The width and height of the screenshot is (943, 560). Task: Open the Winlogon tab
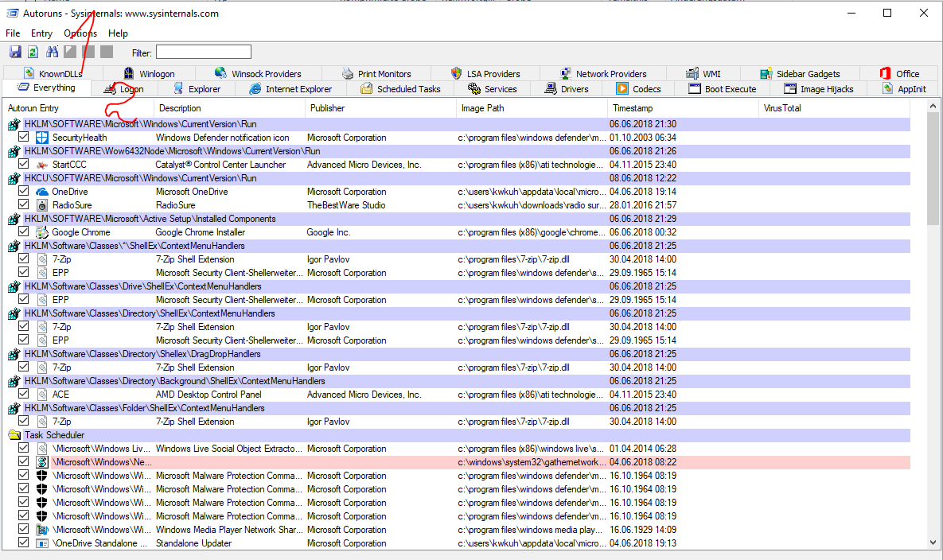[149, 74]
